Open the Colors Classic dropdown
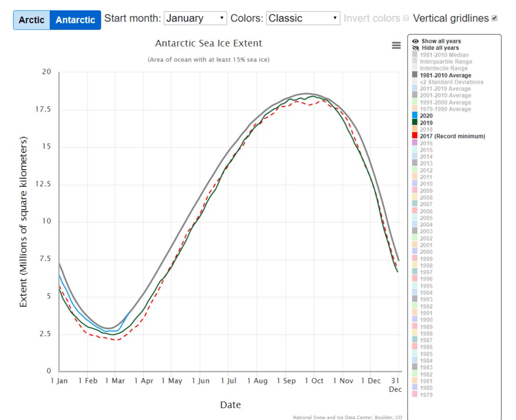This screenshot has width=516, height=420. click(303, 19)
